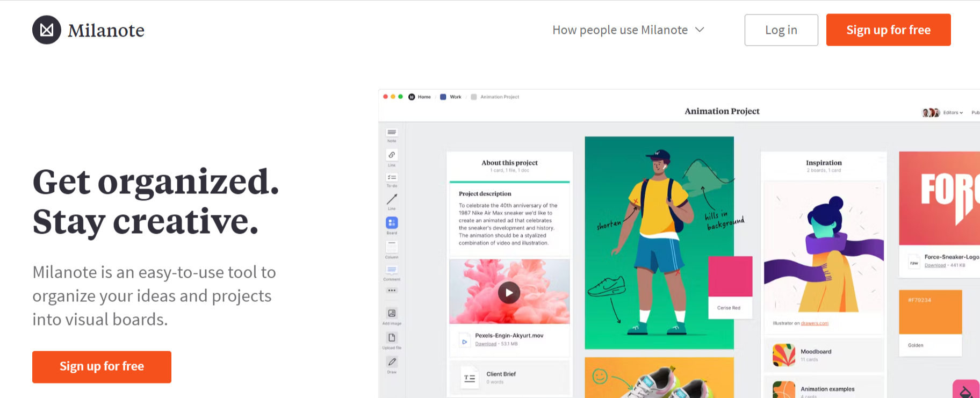Click the red macOS close dot
The width and height of the screenshot is (980, 398).
click(x=385, y=97)
